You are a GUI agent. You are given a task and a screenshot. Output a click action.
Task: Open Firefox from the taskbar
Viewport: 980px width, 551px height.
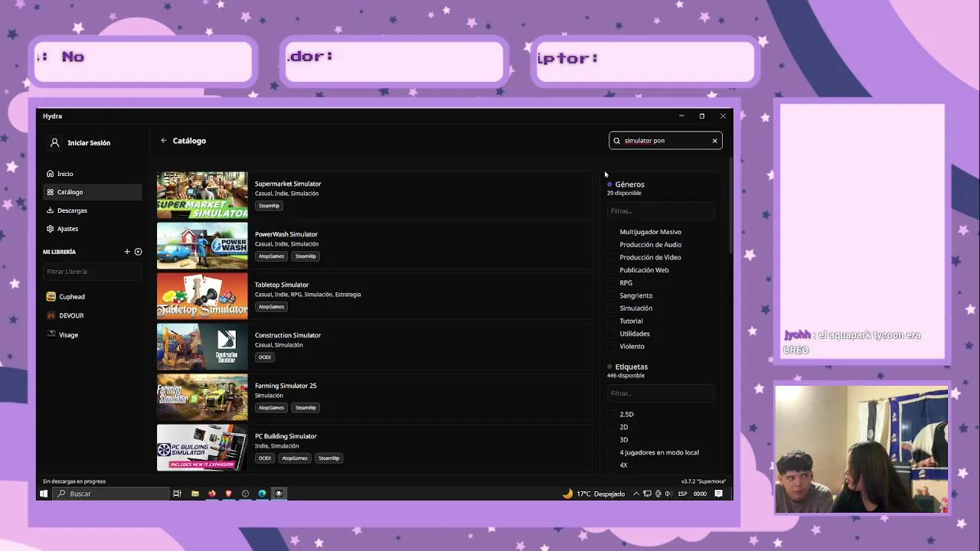coord(212,494)
